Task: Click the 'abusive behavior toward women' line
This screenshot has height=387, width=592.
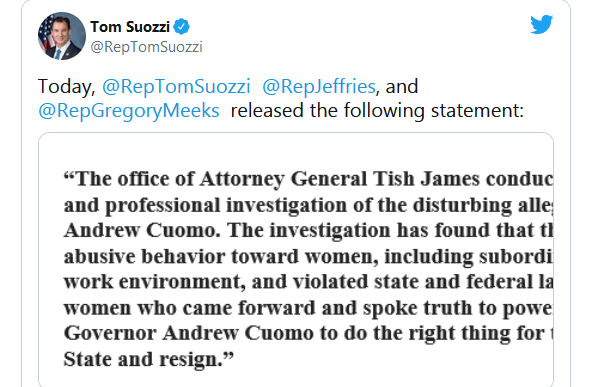Action: (308, 257)
